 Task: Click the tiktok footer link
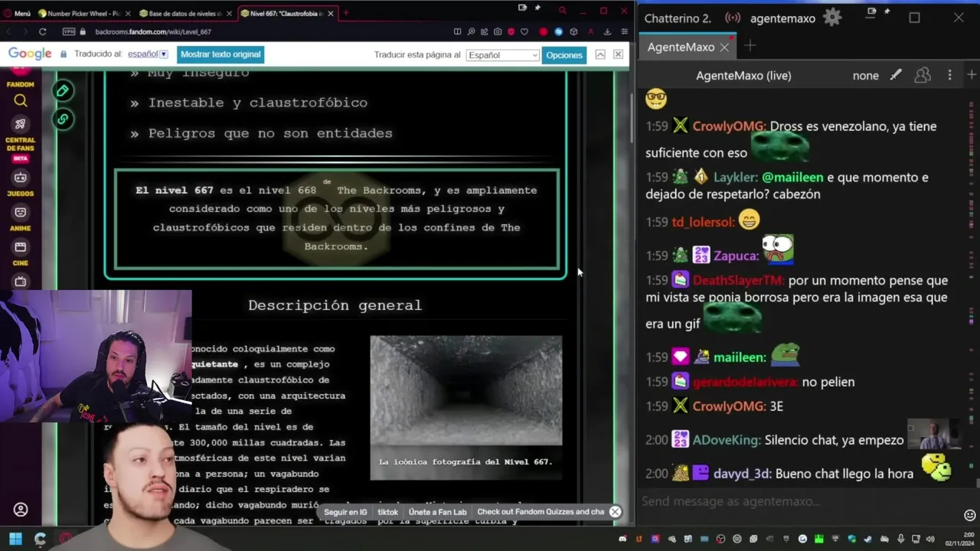click(x=388, y=512)
